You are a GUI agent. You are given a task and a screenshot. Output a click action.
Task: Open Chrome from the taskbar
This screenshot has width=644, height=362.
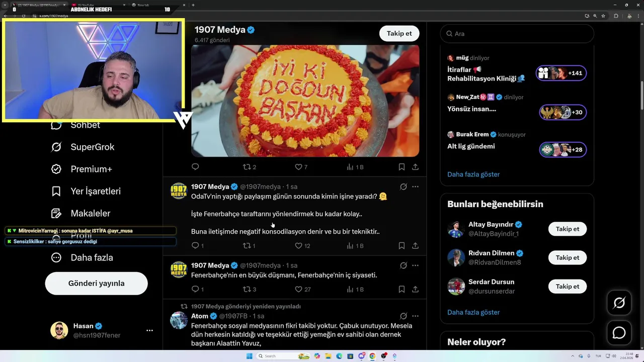pyautogui.click(x=372, y=356)
